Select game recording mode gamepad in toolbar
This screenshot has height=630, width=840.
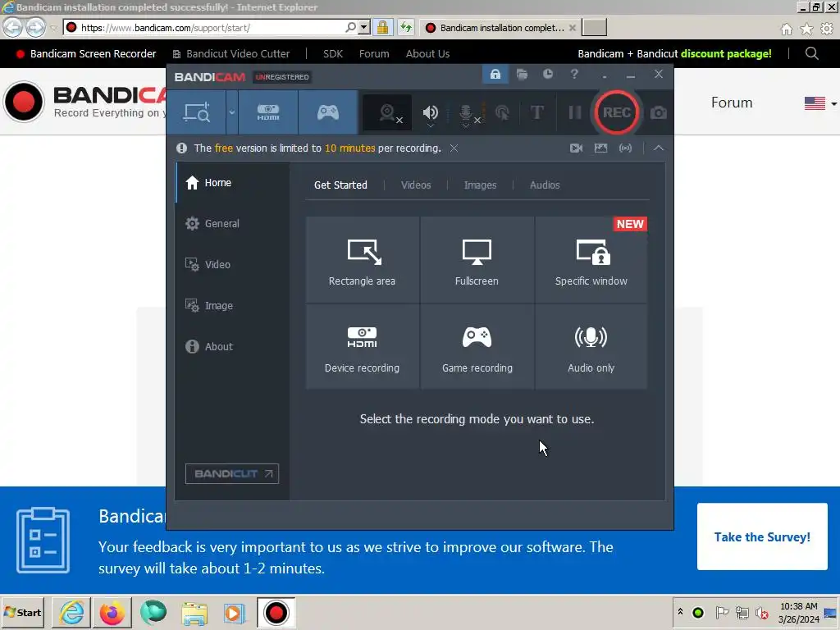coord(328,112)
